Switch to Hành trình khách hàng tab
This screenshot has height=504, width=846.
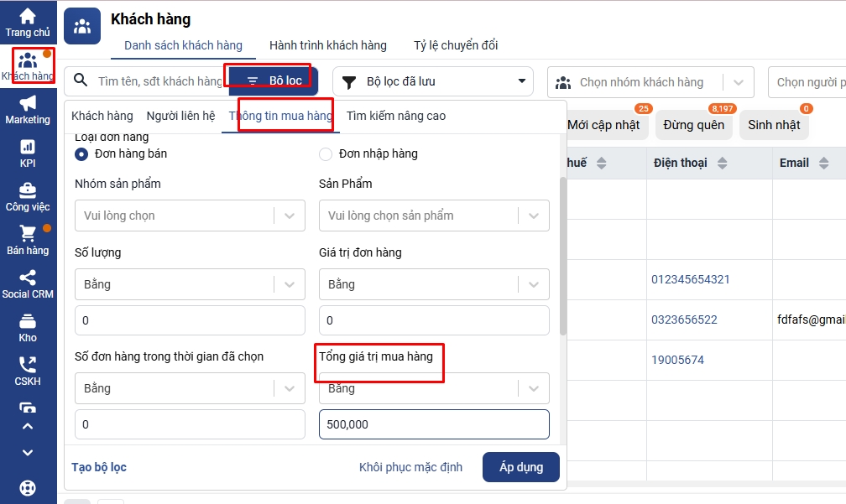327,45
